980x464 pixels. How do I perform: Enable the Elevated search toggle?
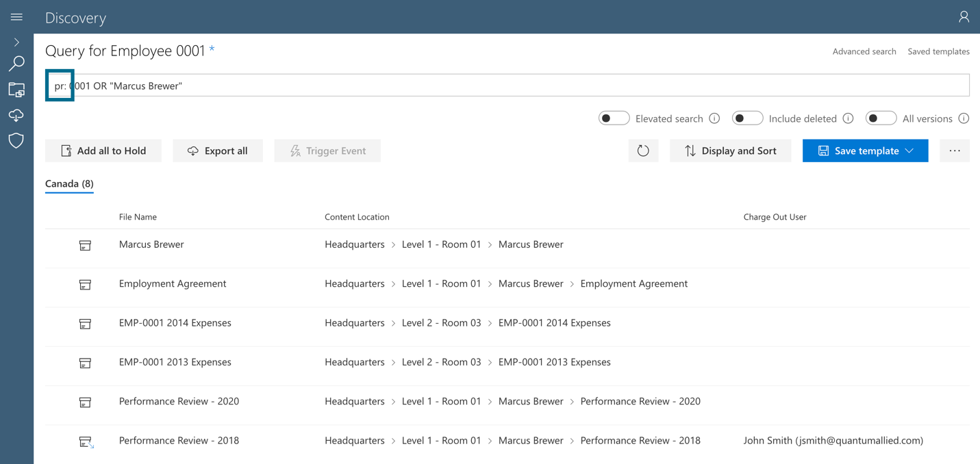coord(614,118)
